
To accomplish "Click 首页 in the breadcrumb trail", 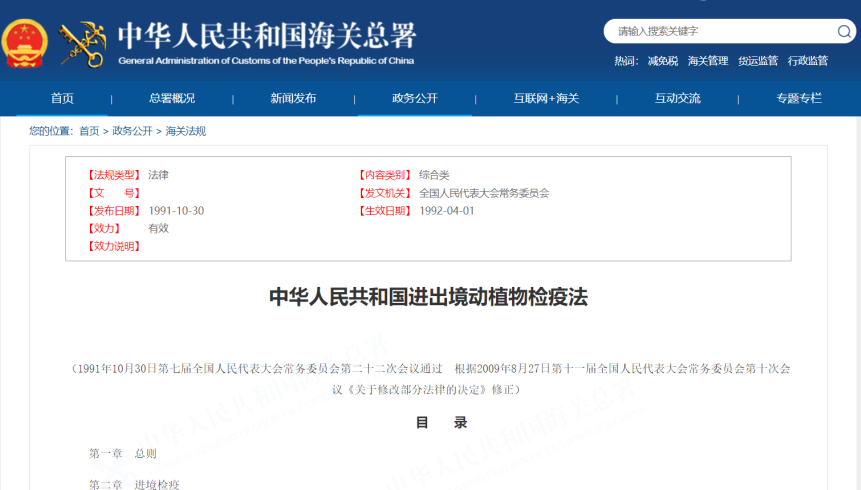I will 89,131.
